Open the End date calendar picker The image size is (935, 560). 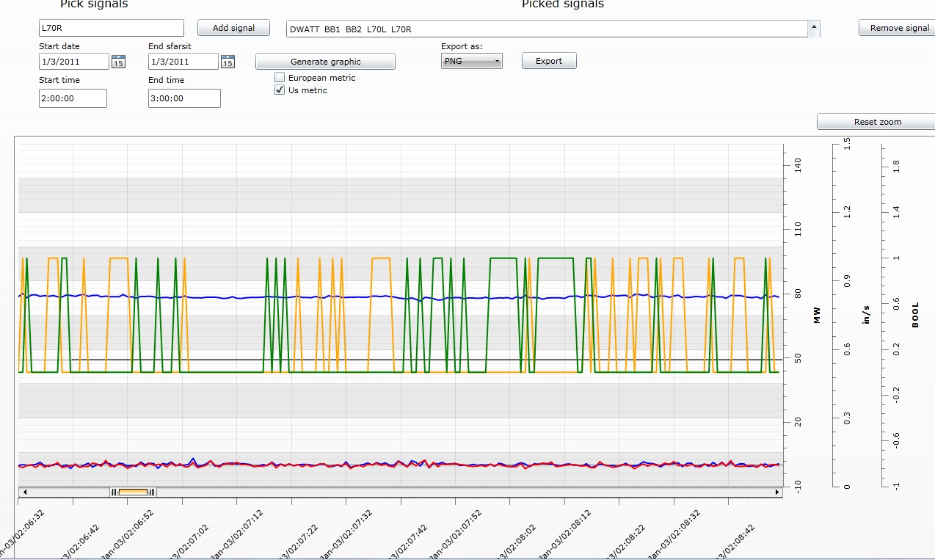(228, 62)
